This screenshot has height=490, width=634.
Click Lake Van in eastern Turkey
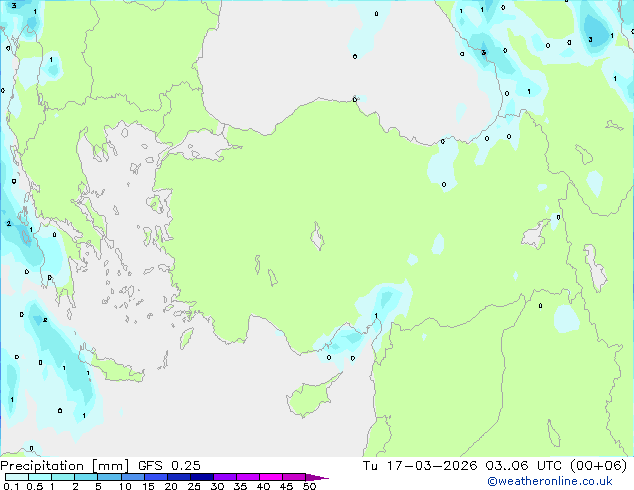point(536,235)
